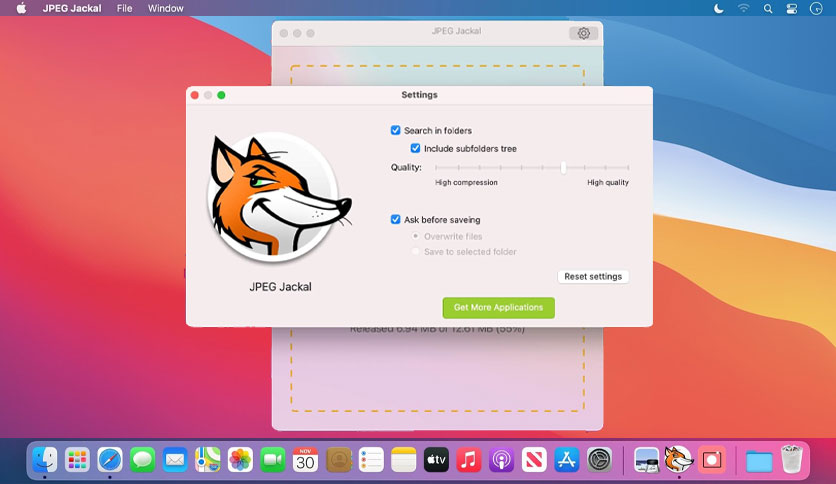Click the High compression label
The width and height of the screenshot is (836, 484).
[466, 182]
